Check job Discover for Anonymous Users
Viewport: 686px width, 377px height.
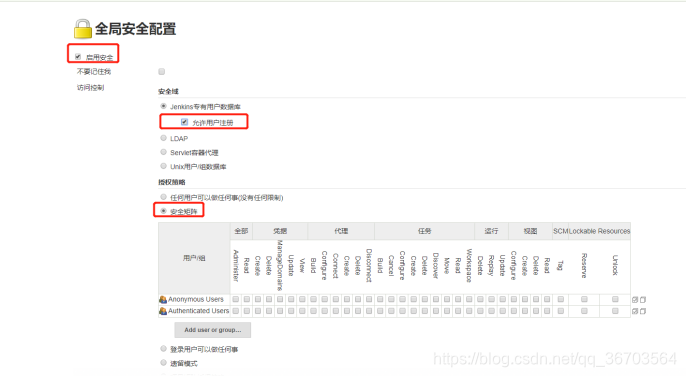point(436,300)
